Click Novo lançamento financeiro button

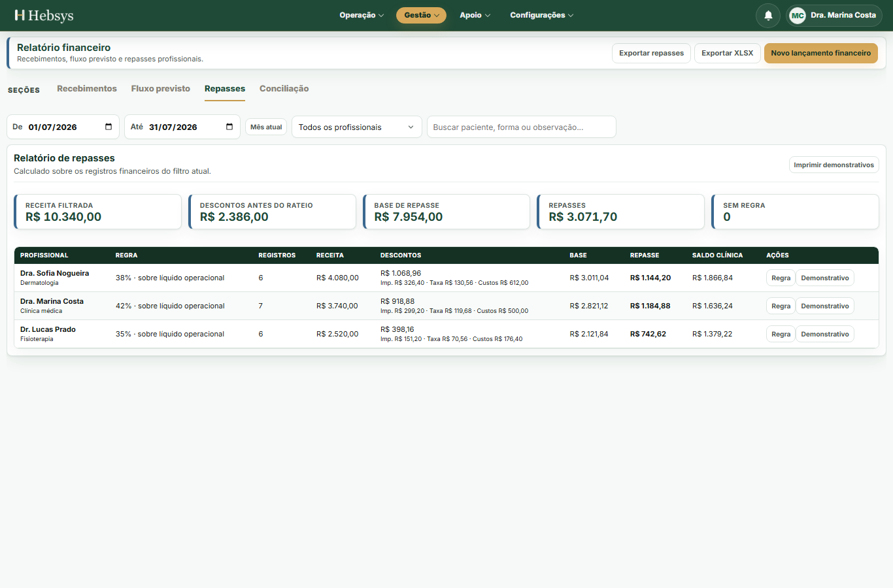[821, 53]
